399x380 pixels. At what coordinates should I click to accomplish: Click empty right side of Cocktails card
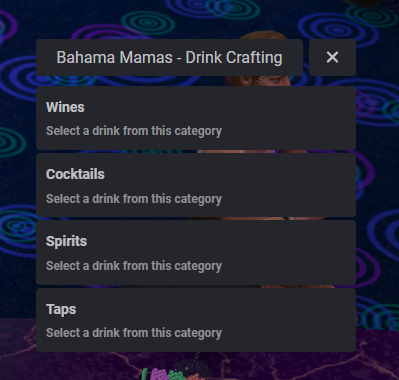[x=290, y=185]
